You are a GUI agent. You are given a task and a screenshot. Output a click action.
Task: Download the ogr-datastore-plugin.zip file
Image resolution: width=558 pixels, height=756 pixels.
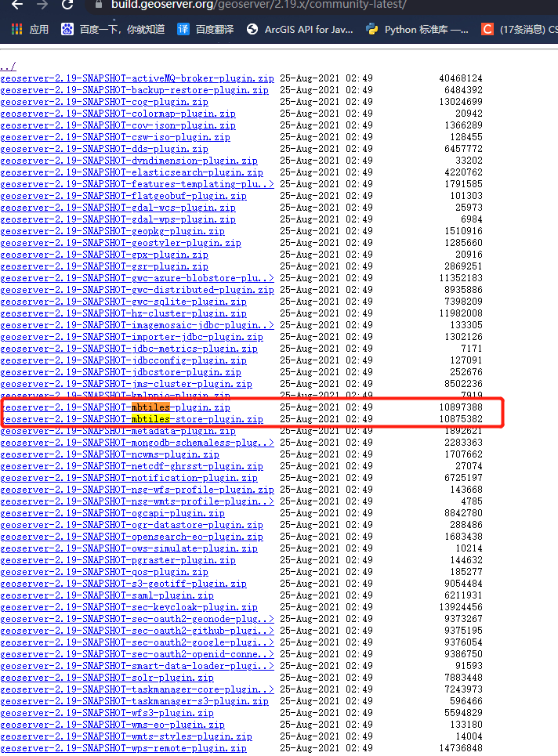[132, 525]
